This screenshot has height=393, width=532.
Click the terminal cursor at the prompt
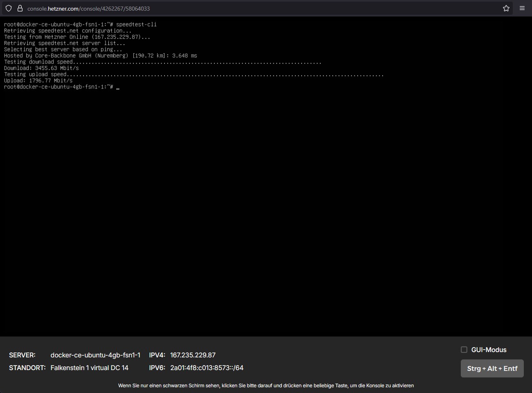pyautogui.click(x=118, y=87)
